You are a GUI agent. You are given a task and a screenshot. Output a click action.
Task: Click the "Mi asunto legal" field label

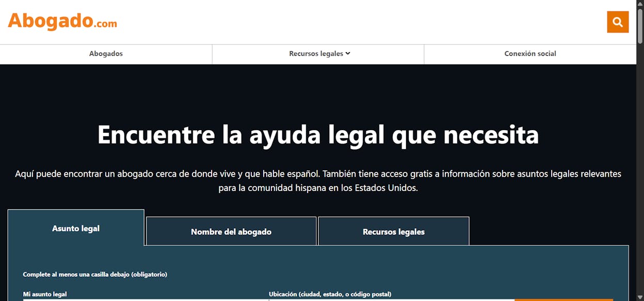[x=45, y=294]
